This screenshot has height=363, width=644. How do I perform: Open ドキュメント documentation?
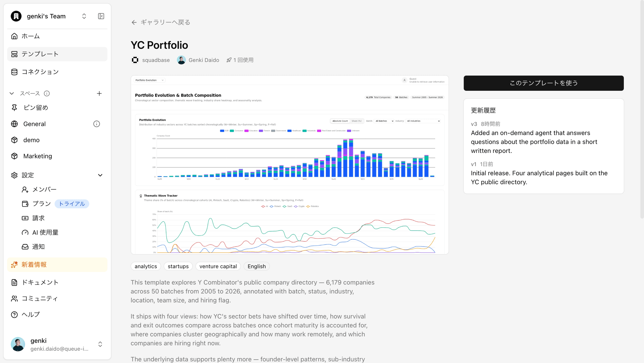[x=57, y=283]
